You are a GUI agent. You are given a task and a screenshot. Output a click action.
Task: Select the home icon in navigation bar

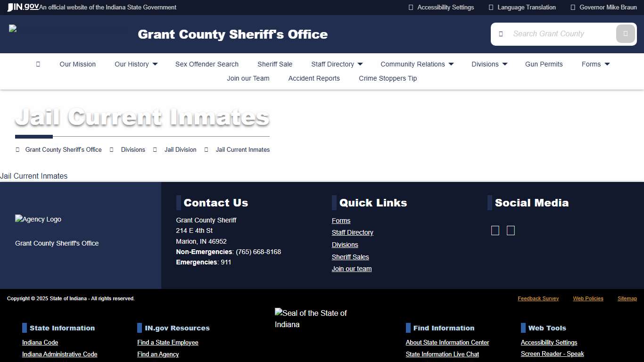tap(38, 64)
